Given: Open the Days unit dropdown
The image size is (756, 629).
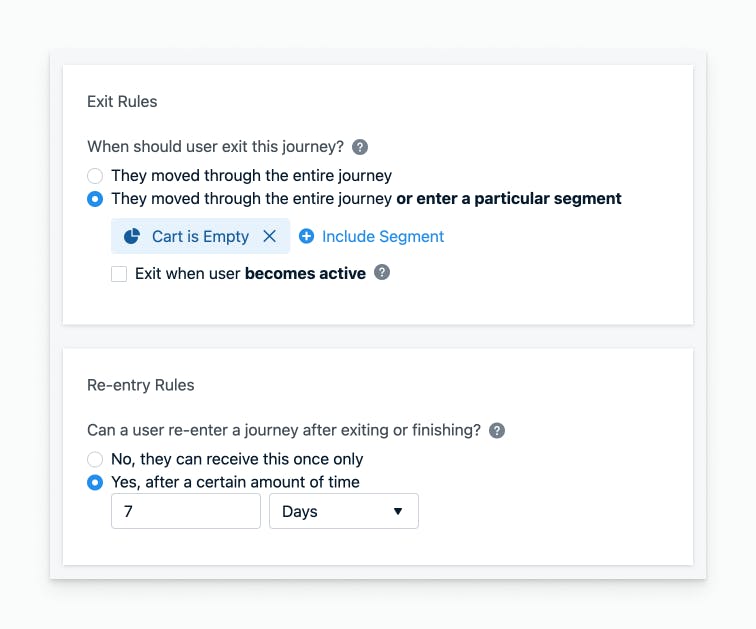Looking at the screenshot, I should 344,511.
